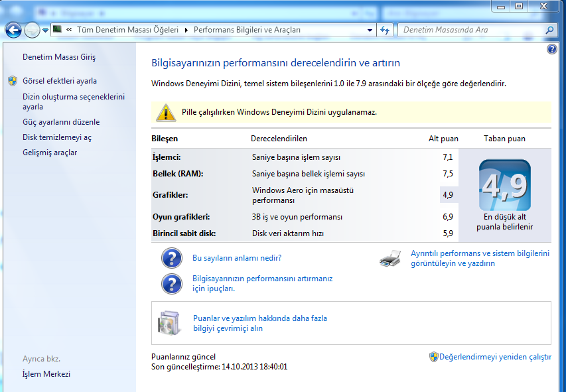Open help with the blue question mark icon
This screenshot has height=392, width=566.
(551, 50)
